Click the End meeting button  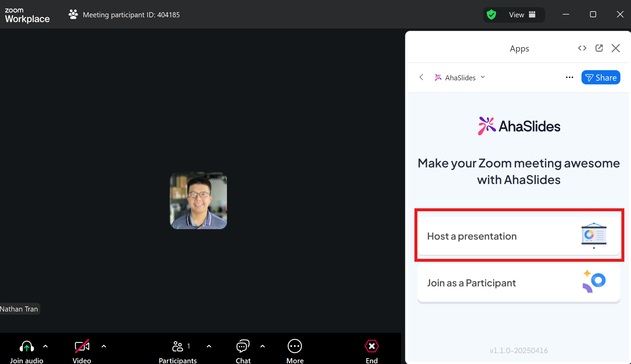click(x=371, y=346)
